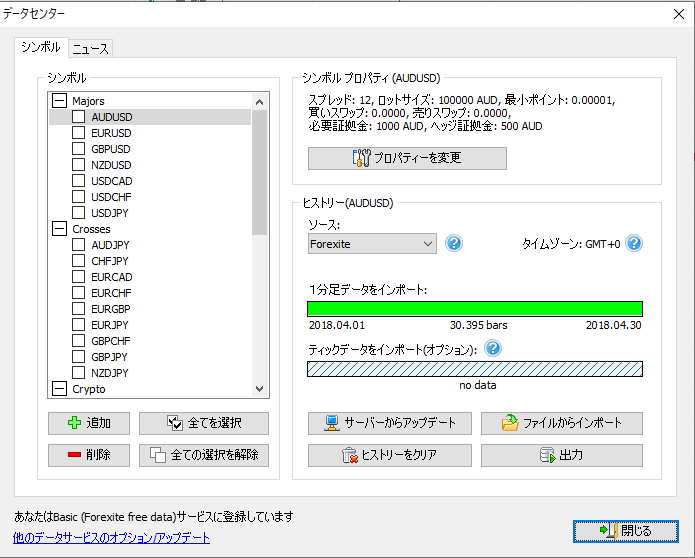Check the NZDJPY checkbox
This screenshot has width=695, height=558.
pos(78,372)
